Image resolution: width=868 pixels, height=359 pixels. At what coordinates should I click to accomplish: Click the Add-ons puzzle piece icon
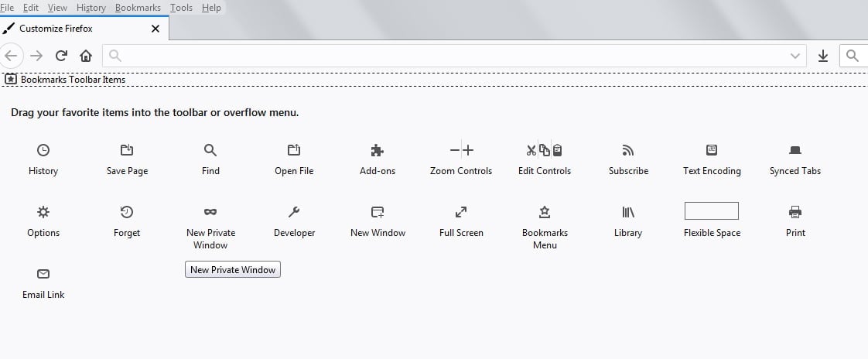pos(378,150)
